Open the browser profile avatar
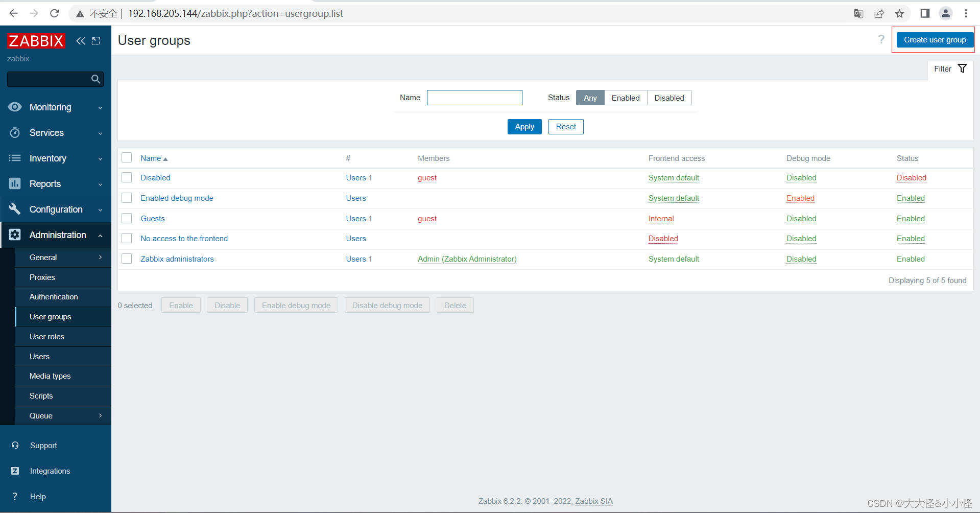The height and width of the screenshot is (513, 980). (946, 13)
